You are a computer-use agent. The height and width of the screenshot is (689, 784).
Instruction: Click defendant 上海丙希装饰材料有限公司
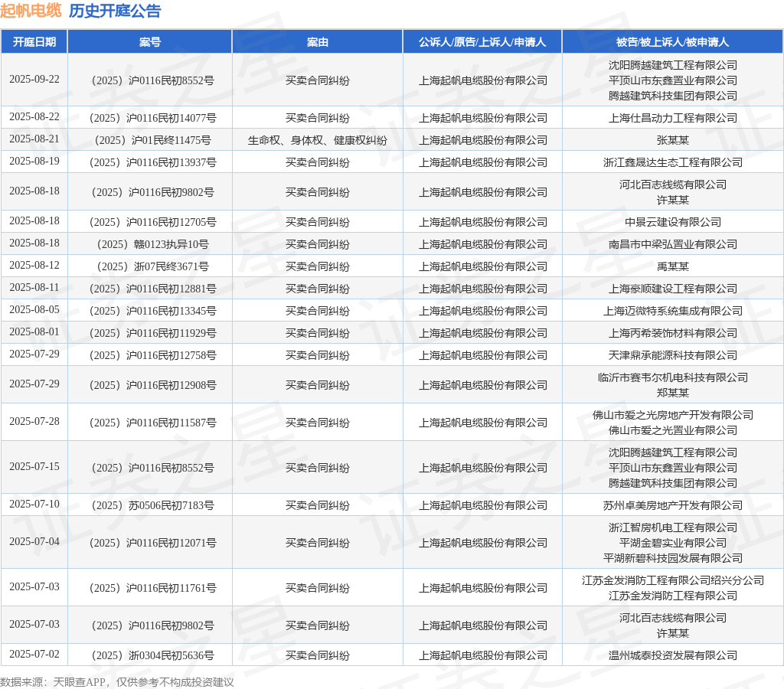click(x=672, y=333)
